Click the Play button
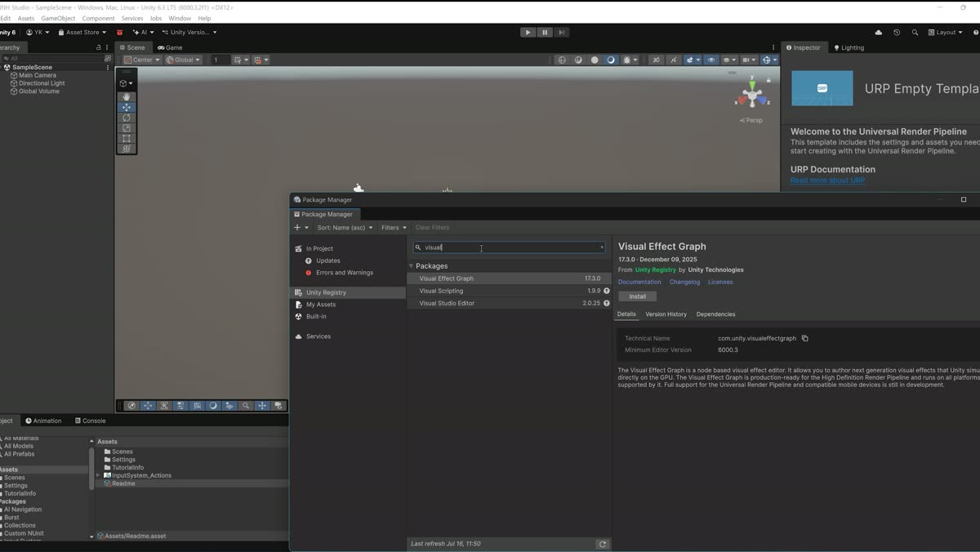The image size is (980, 552). pos(528,32)
